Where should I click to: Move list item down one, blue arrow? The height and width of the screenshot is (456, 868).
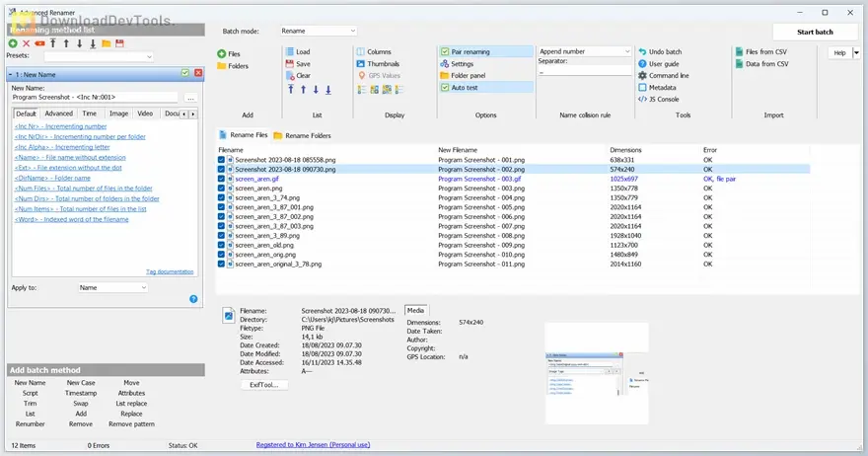tap(316, 90)
